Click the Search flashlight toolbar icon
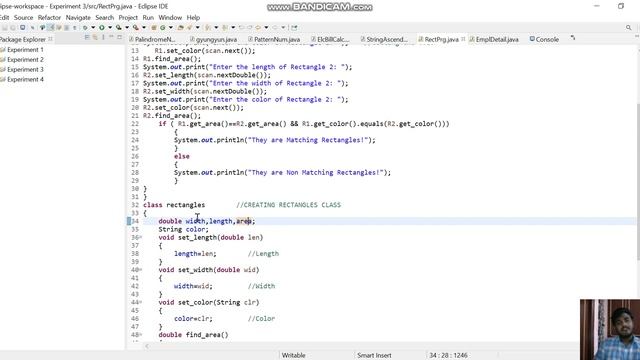This screenshot has width=640, height=360. click(x=189, y=28)
